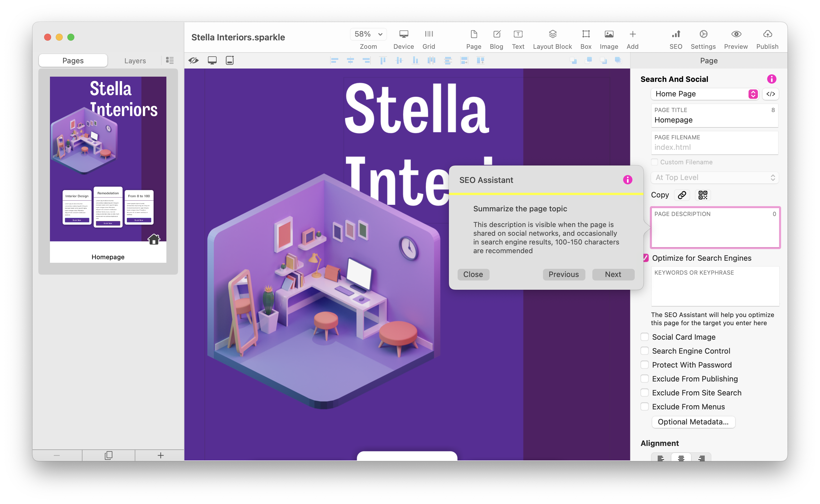Open the At Top Level dropdown
The width and height of the screenshot is (820, 504).
pyautogui.click(x=714, y=178)
